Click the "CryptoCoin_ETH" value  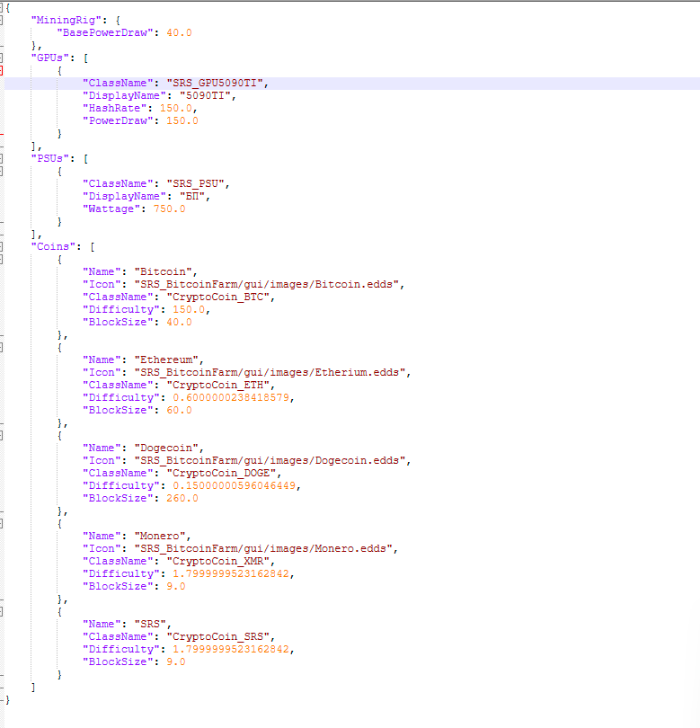[x=217, y=385]
